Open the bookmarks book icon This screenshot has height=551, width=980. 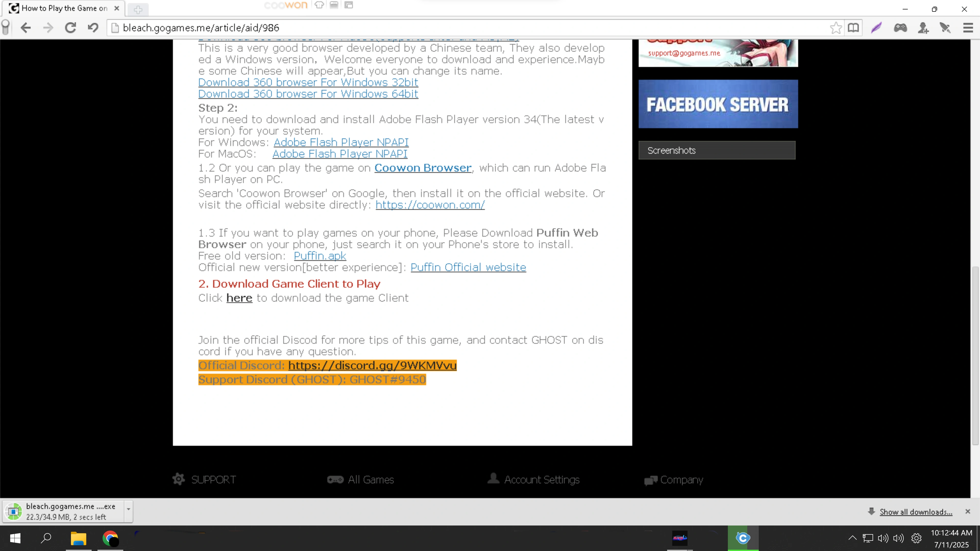tap(853, 28)
